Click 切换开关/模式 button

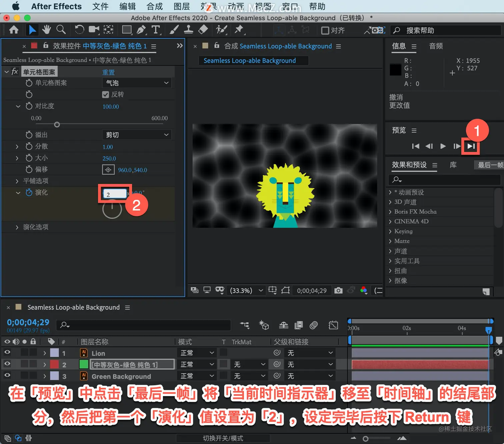223,438
